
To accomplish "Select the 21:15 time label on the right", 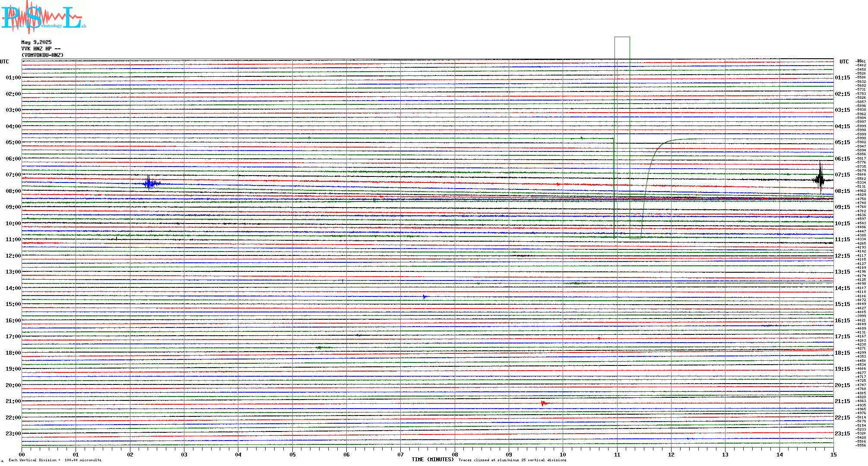I will pos(842,401).
